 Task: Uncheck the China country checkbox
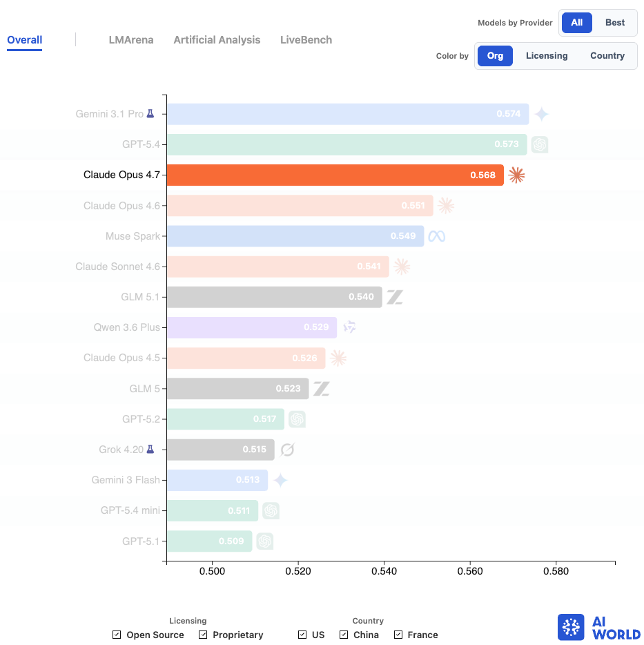pyautogui.click(x=344, y=635)
